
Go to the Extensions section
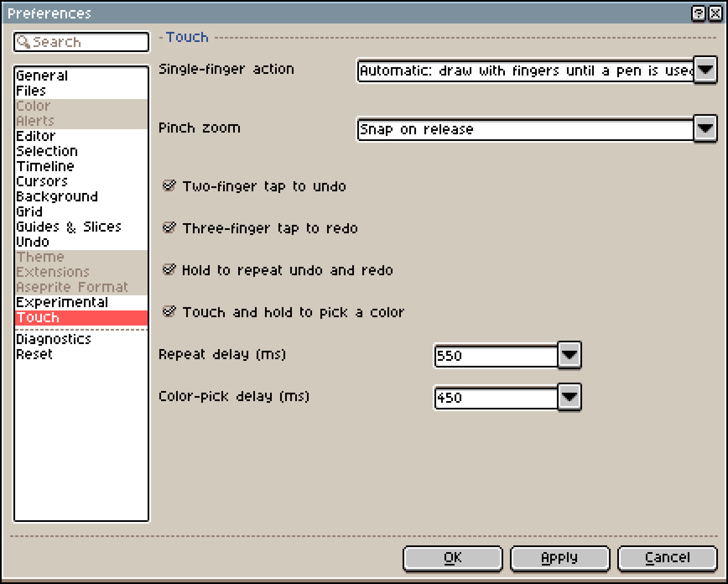click(81, 272)
